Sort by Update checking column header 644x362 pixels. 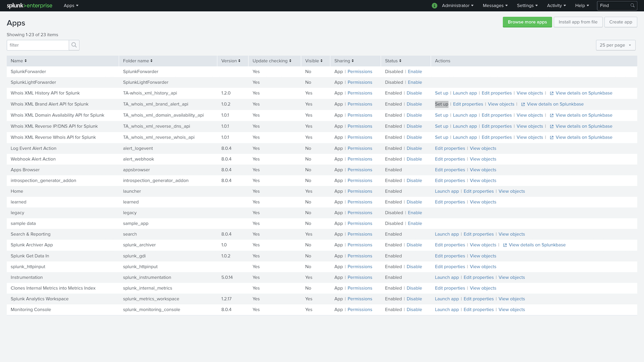(272, 61)
